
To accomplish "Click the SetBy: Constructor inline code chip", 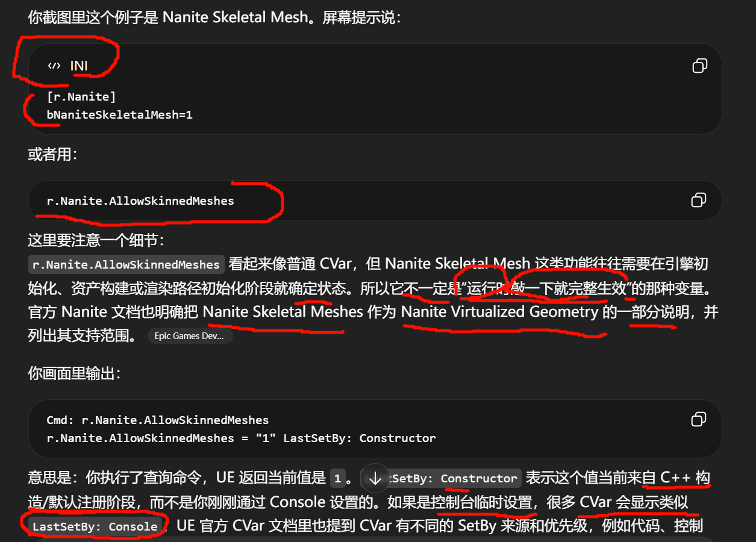I will [x=455, y=478].
